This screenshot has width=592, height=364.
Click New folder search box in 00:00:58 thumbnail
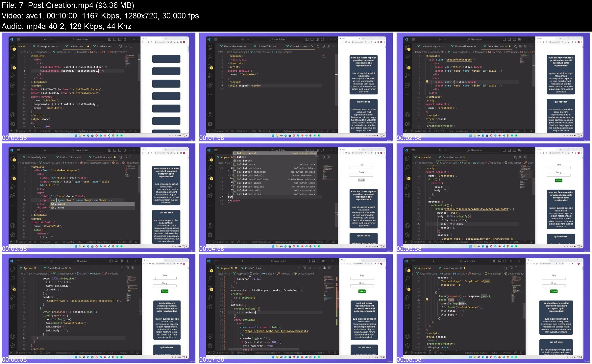pyautogui.click(x=82, y=39)
